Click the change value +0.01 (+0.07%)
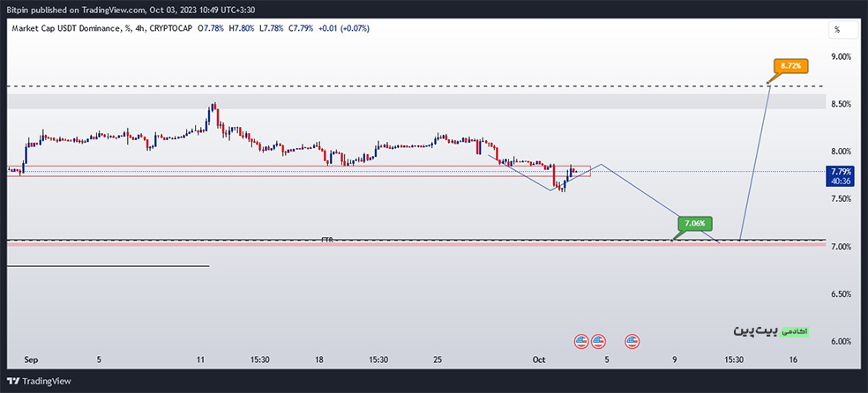The width and height of the screenshot is (868, 393). [x=344, y=27]
